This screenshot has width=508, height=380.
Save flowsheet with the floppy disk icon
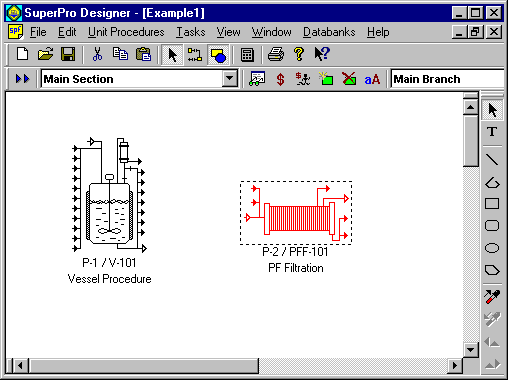click(x=68, y=54)
